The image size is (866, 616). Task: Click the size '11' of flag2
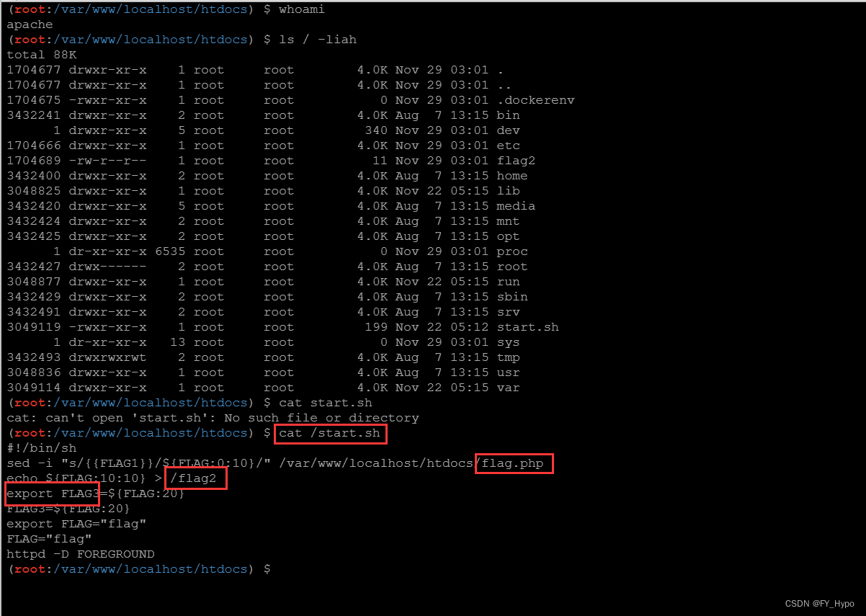(380, 161)
